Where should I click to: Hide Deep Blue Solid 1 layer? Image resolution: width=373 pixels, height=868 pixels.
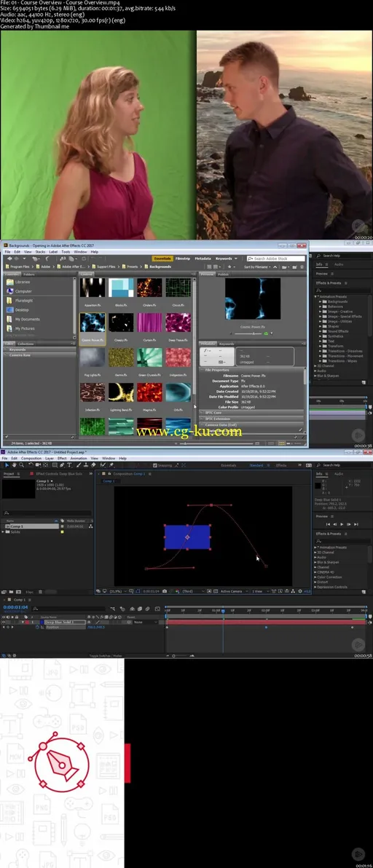point(4,622)
